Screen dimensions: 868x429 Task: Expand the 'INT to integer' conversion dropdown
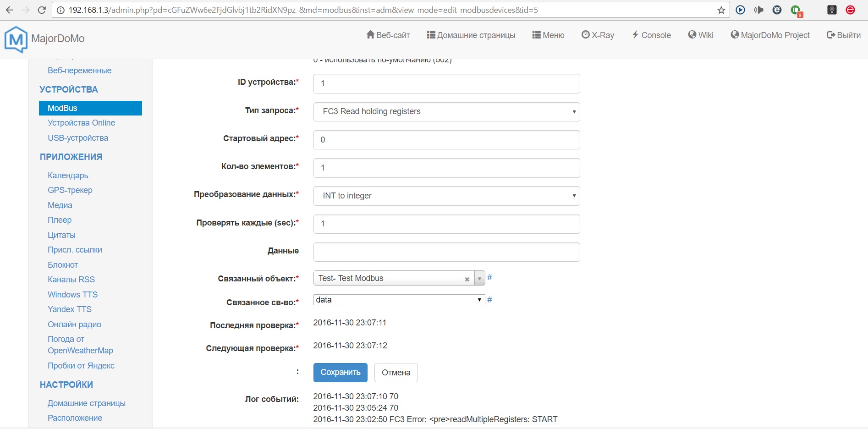pos(446,196)
